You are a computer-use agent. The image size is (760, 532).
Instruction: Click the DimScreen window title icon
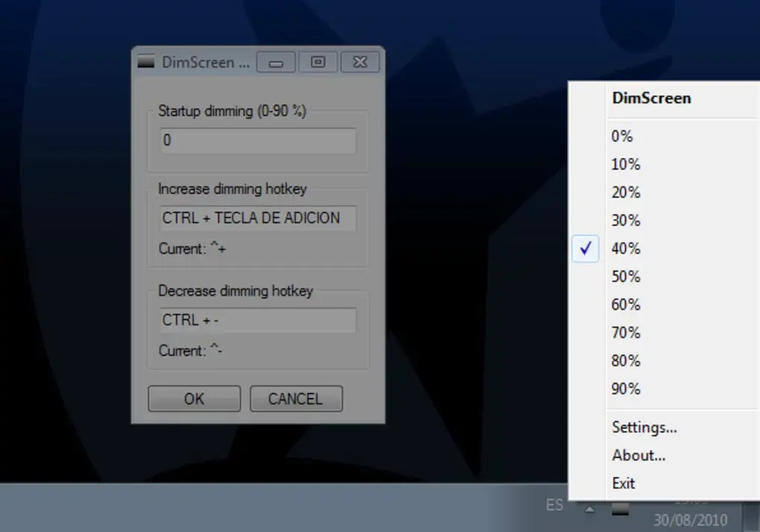coord(146,62)
